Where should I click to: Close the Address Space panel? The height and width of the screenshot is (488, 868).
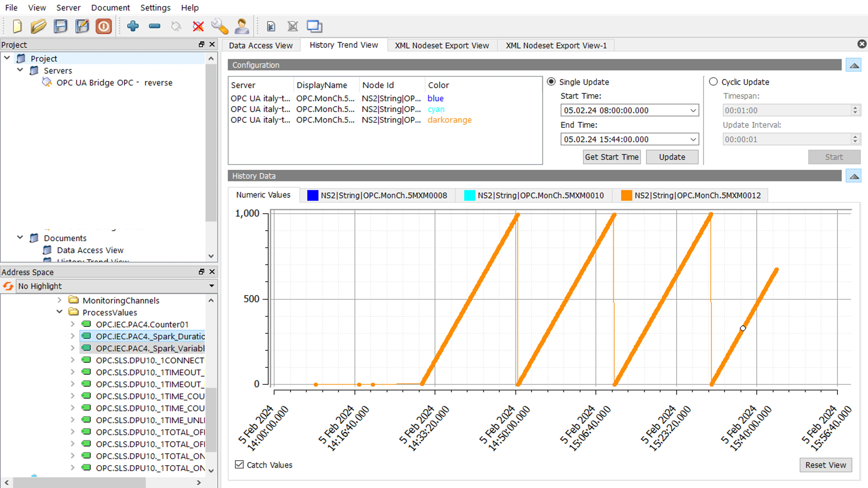(x=212, y=271)
